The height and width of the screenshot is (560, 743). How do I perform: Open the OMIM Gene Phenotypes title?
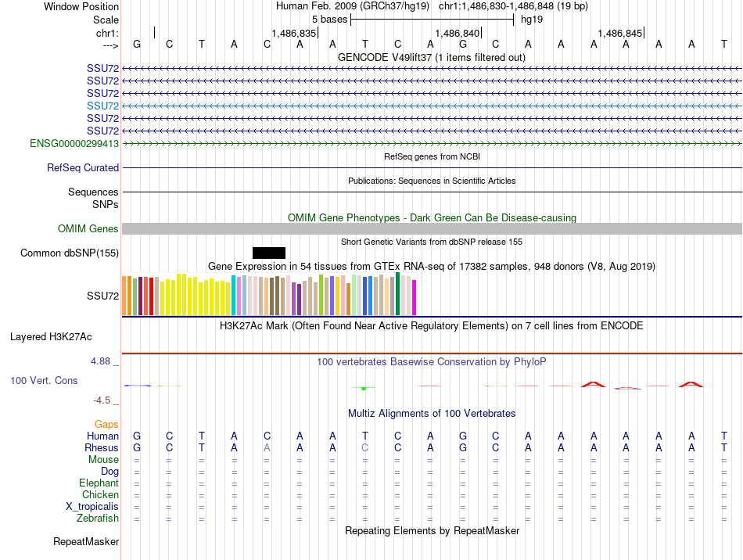[433, 217]
